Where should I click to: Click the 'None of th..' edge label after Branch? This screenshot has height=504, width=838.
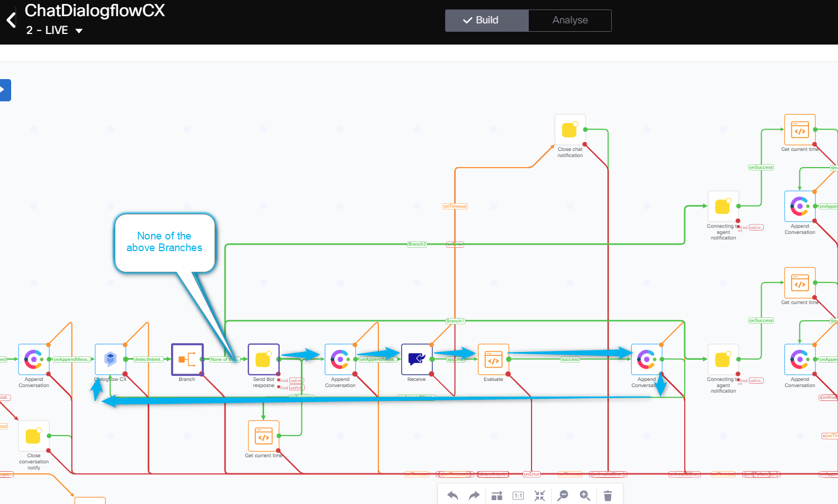pos(225,359)
